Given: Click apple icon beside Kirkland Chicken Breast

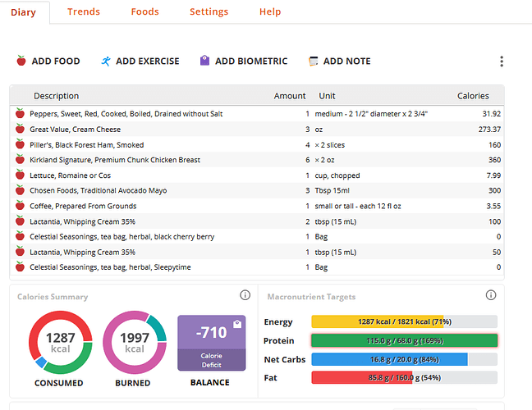Looking at the screenshot, I should 20,159.
